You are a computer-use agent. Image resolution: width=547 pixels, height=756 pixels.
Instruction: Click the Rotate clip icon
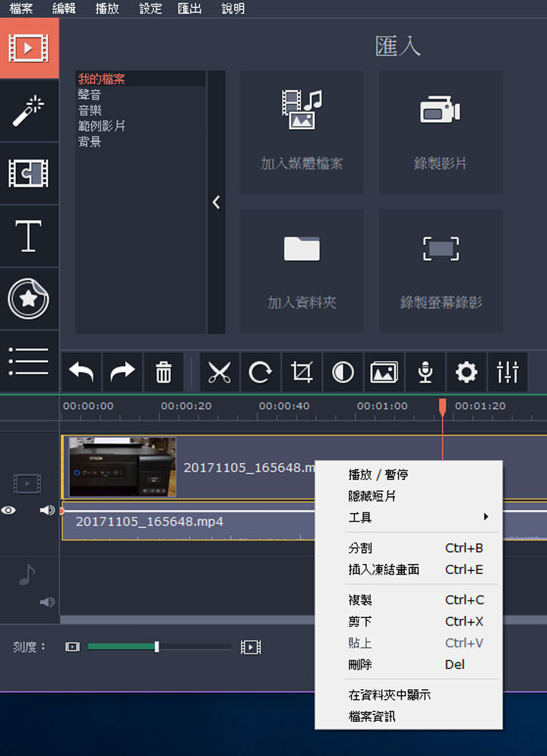[261, 372]
